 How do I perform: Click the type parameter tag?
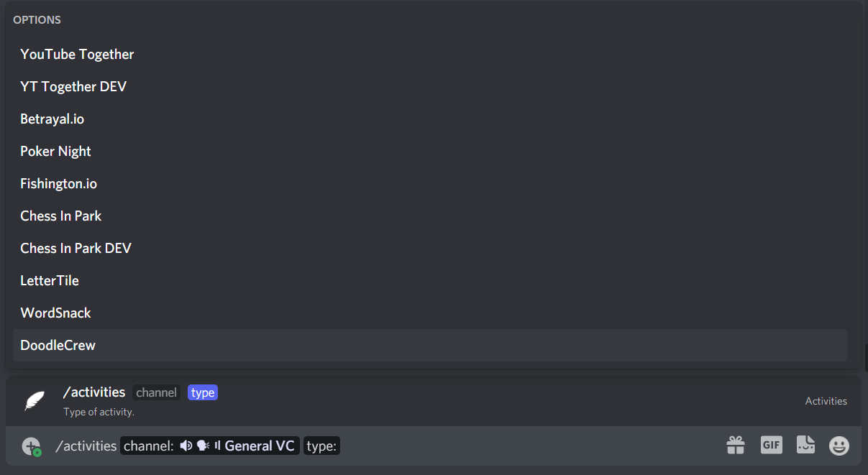(x=203, y=392)
